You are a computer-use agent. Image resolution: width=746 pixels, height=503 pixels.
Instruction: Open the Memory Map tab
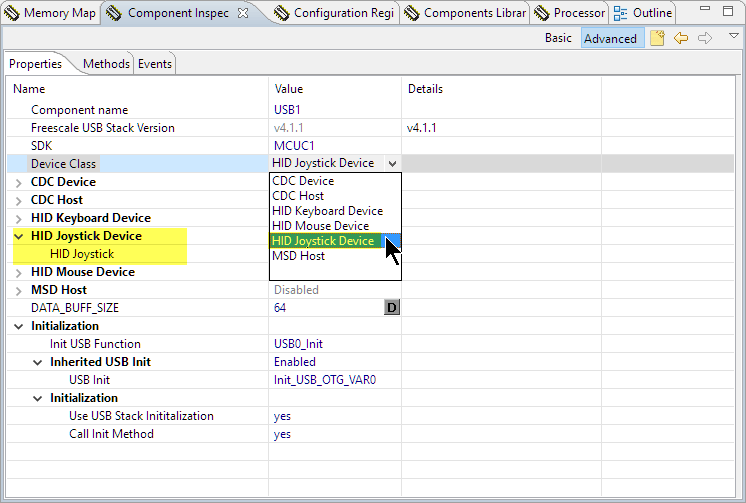pos(50,13)
